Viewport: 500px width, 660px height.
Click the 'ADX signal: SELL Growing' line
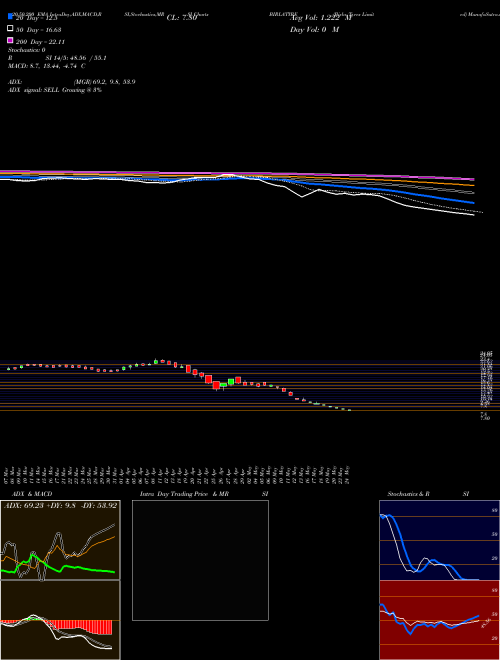55,90
